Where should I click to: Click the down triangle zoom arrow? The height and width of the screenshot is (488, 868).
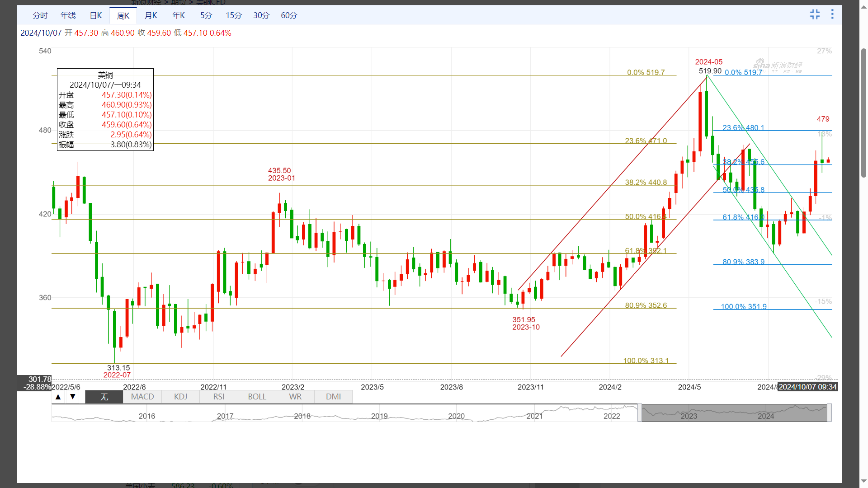(x=72, y=397)
